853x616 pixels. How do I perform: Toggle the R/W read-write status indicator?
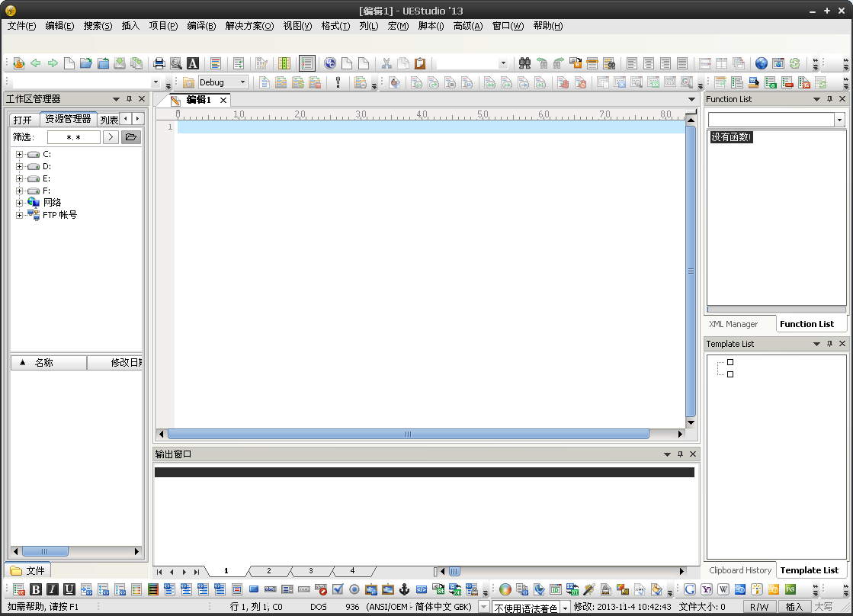(759, 607)
